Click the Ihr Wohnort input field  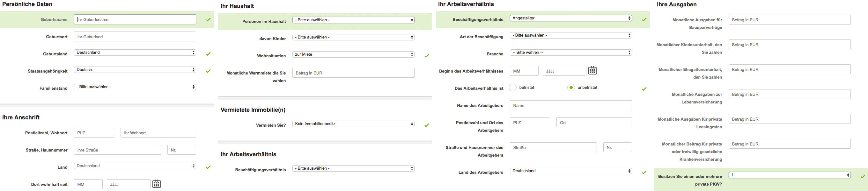click(158, 133)
